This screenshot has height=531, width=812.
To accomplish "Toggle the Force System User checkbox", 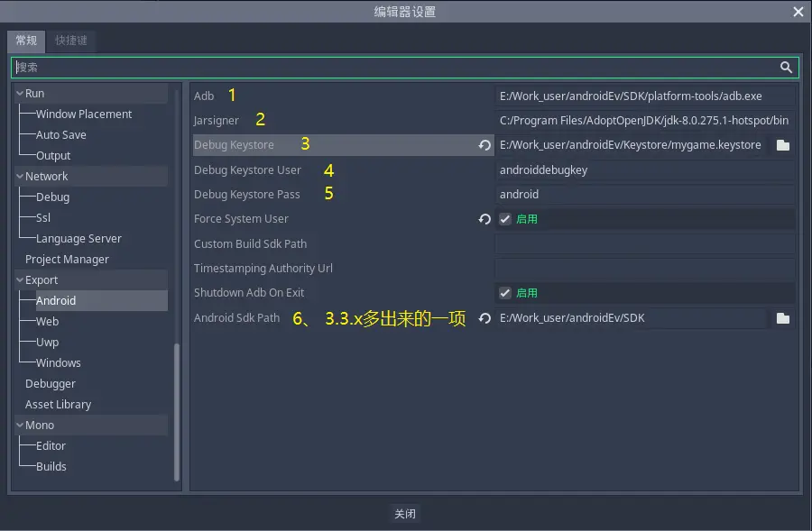I will click(505, 219).
